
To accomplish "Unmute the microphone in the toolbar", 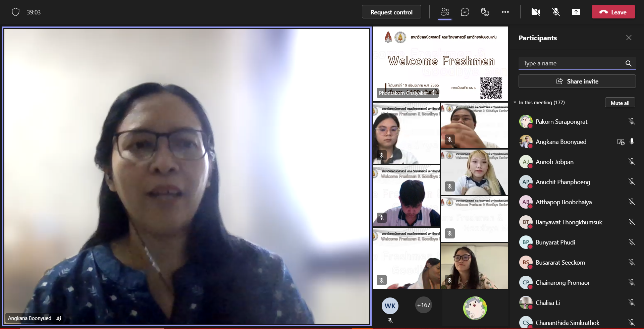I will click(x=556, y=12).
